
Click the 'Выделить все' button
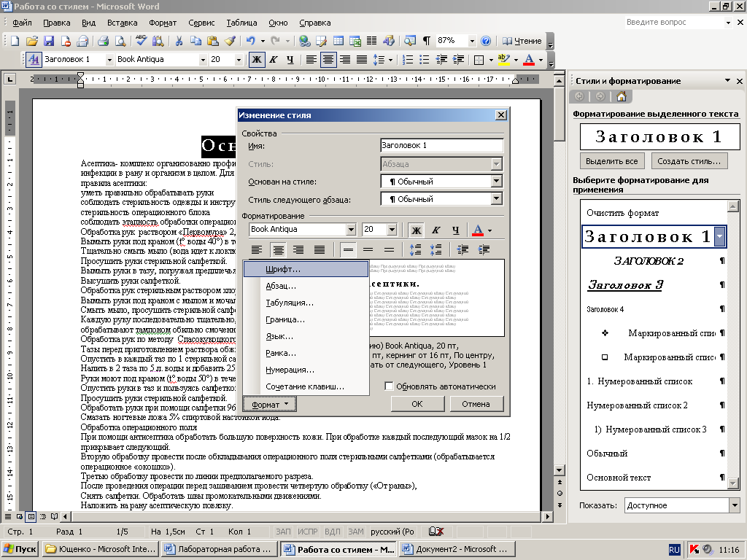click(612, 161)
